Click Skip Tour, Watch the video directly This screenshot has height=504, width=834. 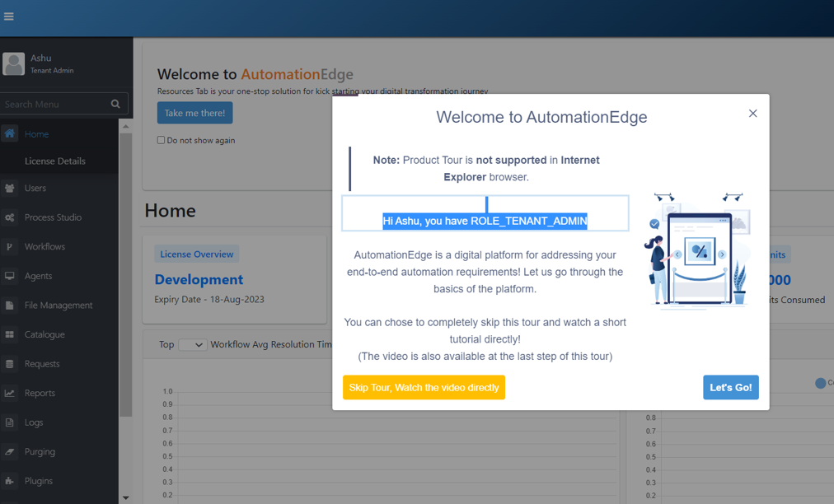[424, 388]
